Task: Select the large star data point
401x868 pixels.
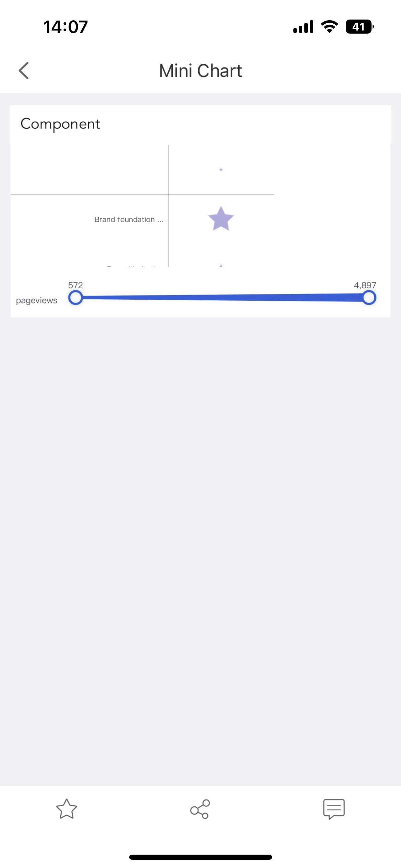Action: point(221,219)
